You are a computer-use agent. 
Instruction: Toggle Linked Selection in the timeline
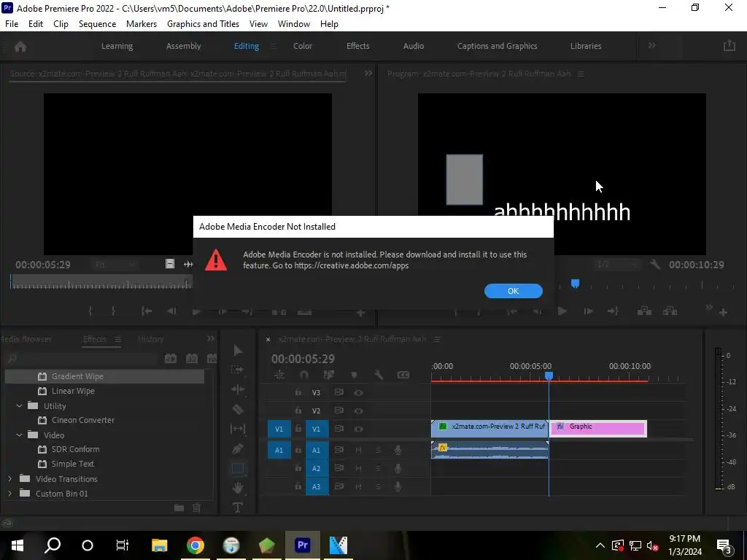329,375
